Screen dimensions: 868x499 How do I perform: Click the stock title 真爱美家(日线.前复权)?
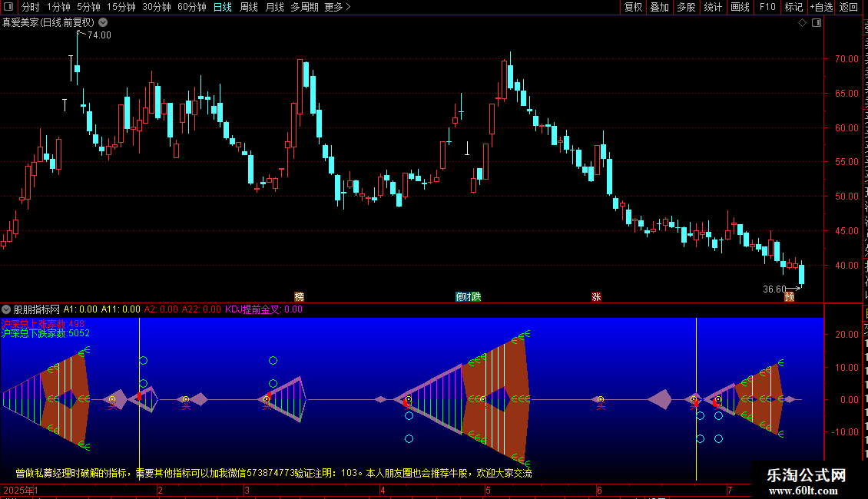tap(48, 23)
